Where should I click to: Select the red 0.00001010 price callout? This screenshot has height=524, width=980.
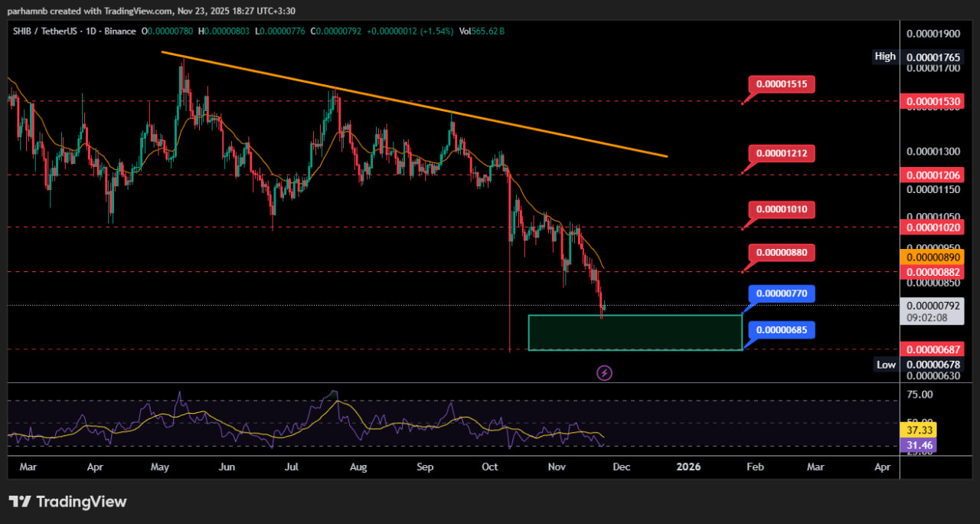click(781, 209)
